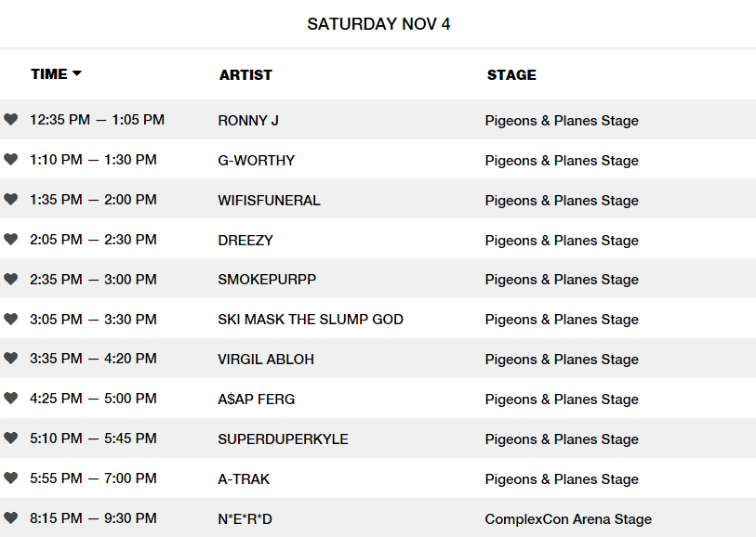Favorite SMOKEPURPP using the heart icon

10,279
